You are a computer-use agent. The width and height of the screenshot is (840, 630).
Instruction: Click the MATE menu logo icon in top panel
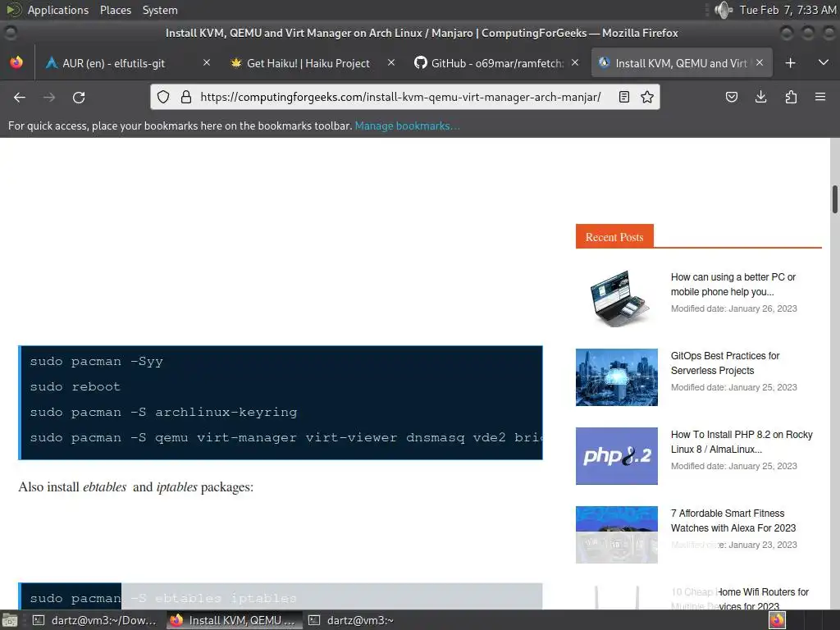[x=13, y=10]
